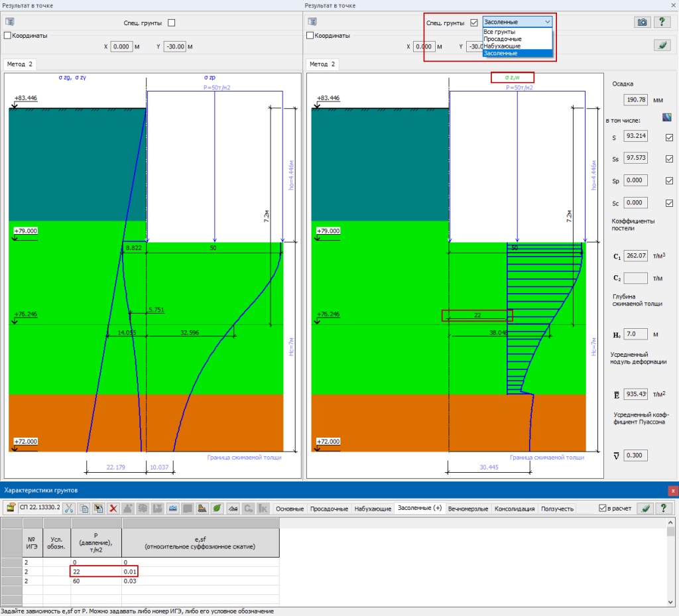Click the 'Метод 2' tab in left panel
The width and height of the screenshot is (679, 616).
(x=20, y=64)
